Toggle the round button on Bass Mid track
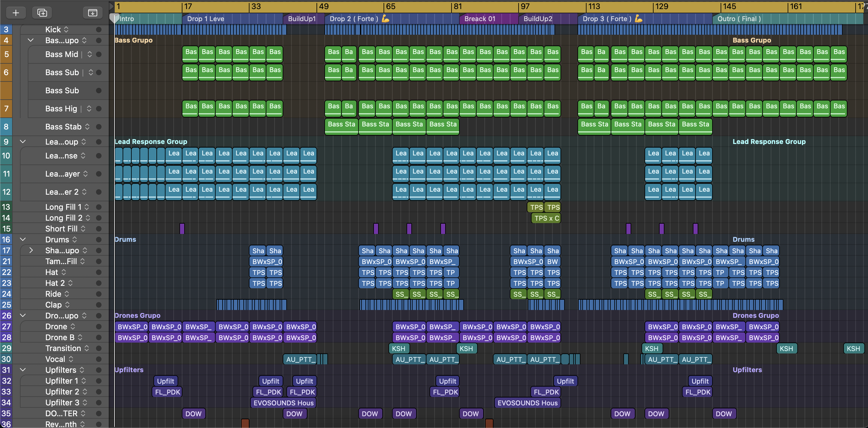Viewport: 868px width, 428px height. tap(99, 54)
